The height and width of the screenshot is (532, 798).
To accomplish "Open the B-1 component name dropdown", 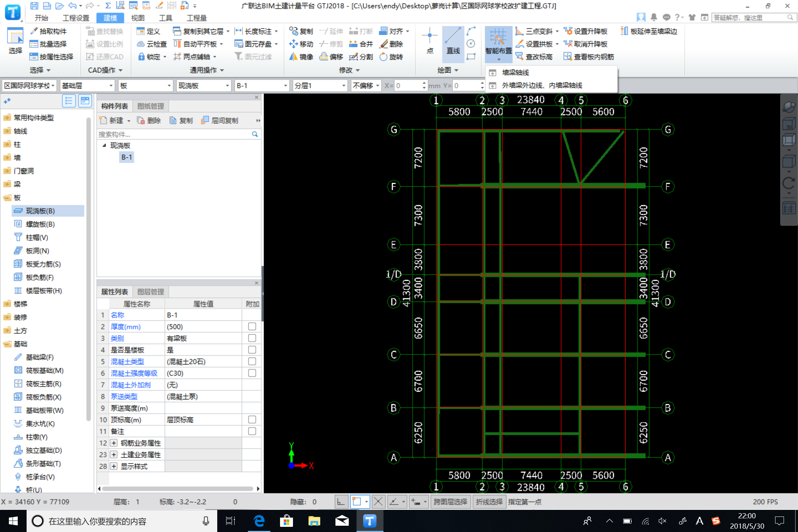I will pos(262,86).
